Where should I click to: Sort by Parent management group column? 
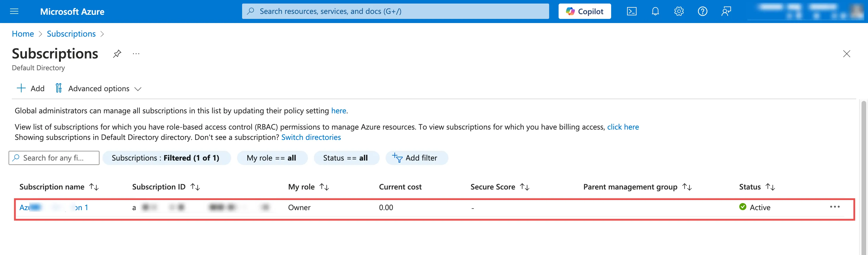637,187
